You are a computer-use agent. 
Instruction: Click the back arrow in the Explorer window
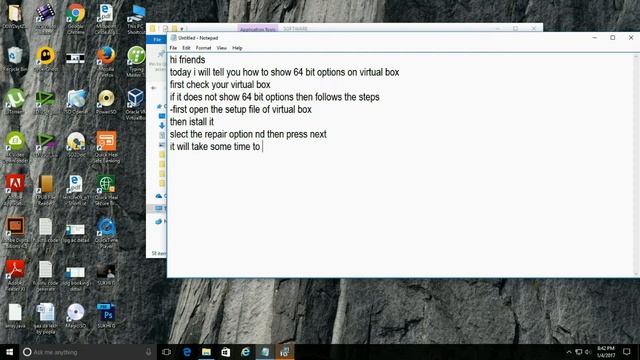[154, 88]
